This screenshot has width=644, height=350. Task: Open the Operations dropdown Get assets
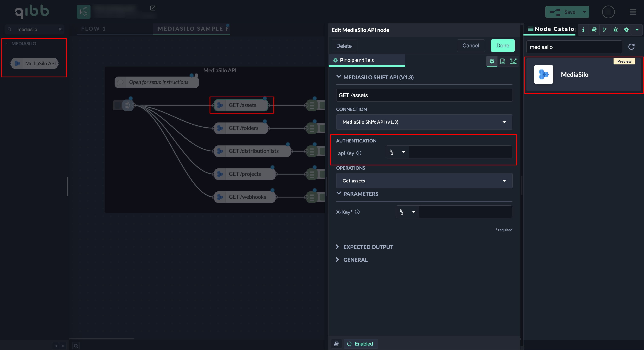[424, 181]
